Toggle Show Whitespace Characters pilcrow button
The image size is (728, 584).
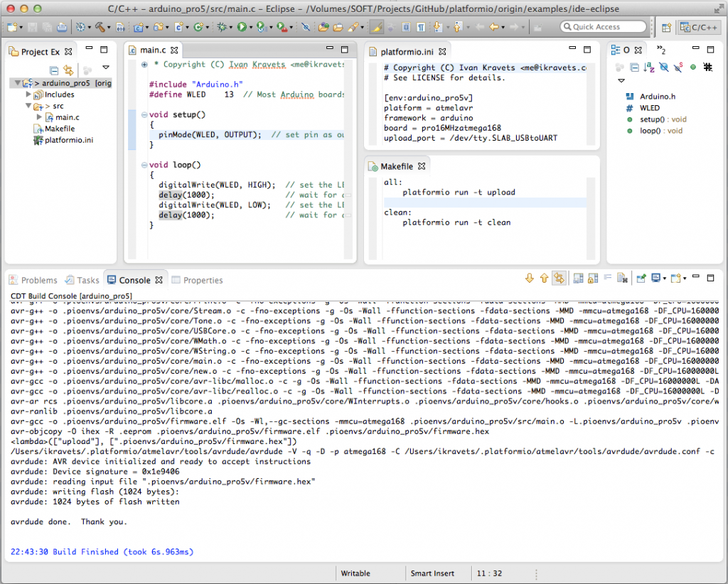click(421, 28)
